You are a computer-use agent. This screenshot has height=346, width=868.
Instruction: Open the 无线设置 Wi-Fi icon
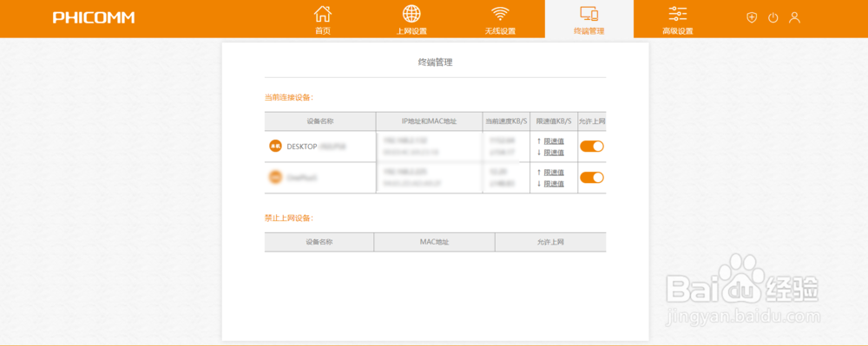(500, 13)
